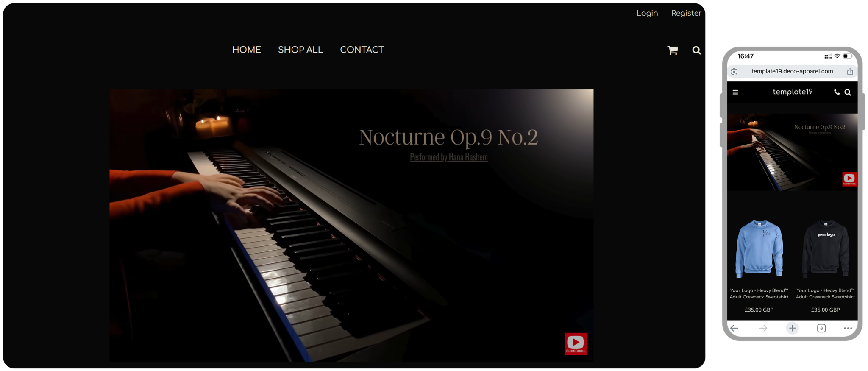Select the blue crewneck sweatshirt product
868x371 pixels.
click(759, 248)
